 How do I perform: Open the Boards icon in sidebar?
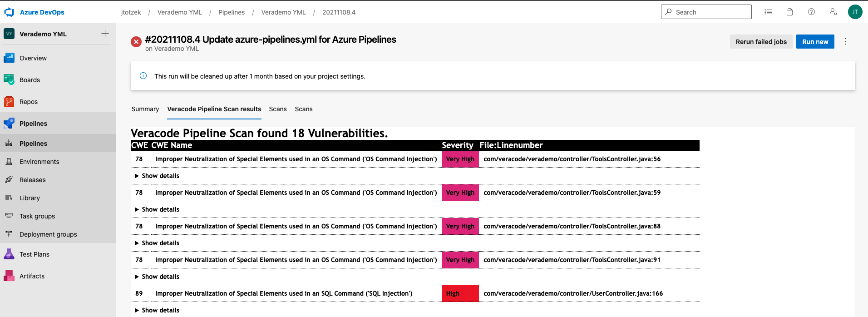9,80
